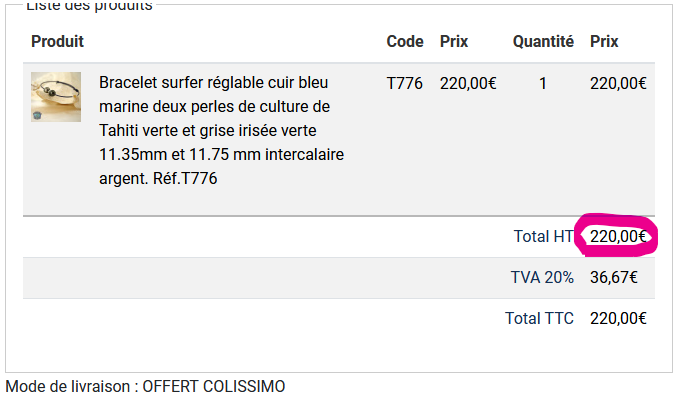Click the Quantité column header
Viewport: 693px width, 393px height.
tap(543, 42)
